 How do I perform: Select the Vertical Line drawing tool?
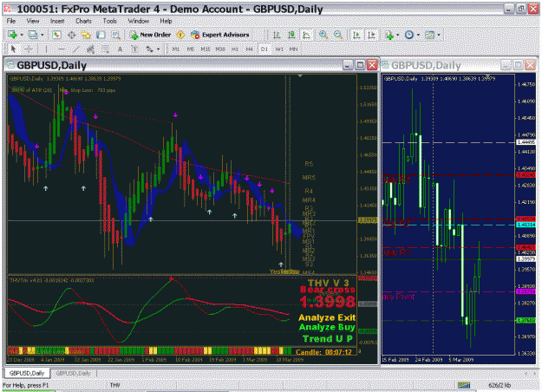tap(46, 49)
